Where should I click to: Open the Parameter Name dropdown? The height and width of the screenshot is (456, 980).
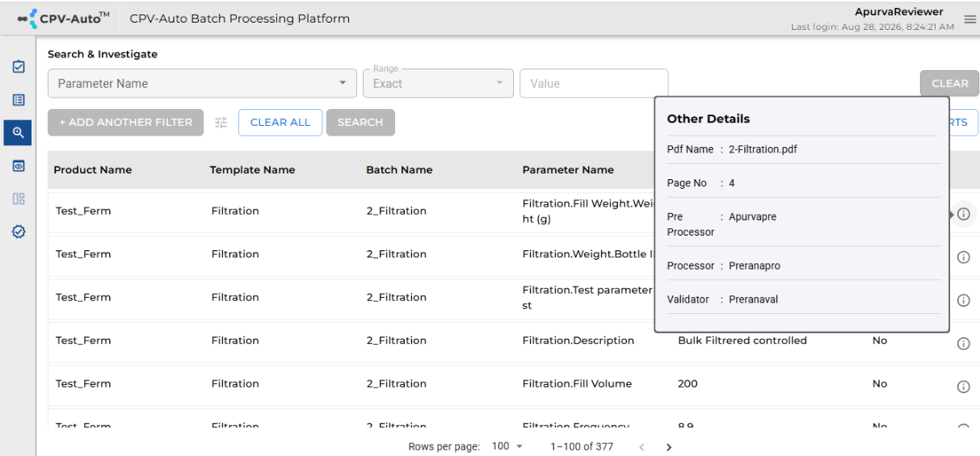(200, 83)
